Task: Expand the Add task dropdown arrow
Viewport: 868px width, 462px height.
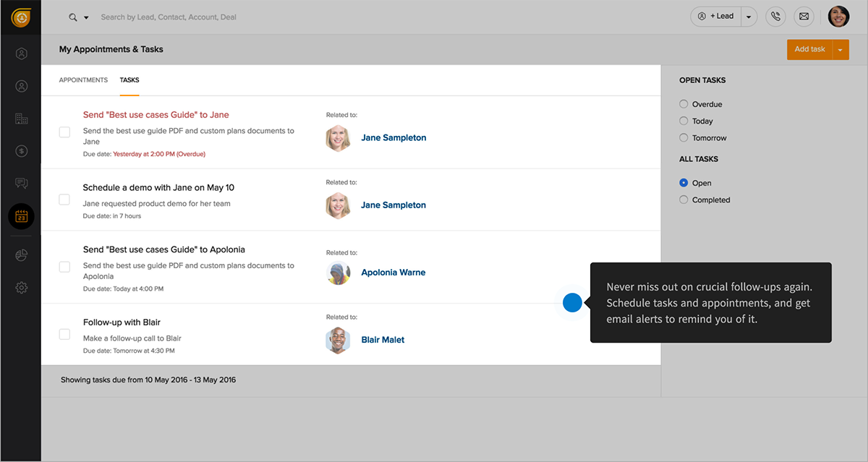Action: [841, 50]
